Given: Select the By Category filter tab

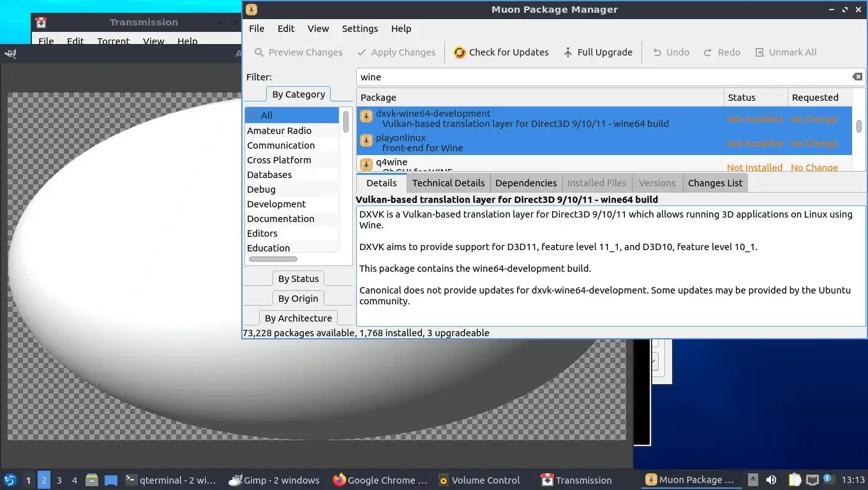Looking at the screenshot, I should tap(298, 94).
